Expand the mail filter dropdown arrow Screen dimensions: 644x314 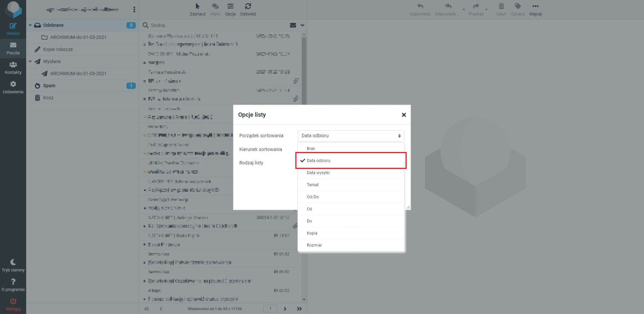[303, 25]
